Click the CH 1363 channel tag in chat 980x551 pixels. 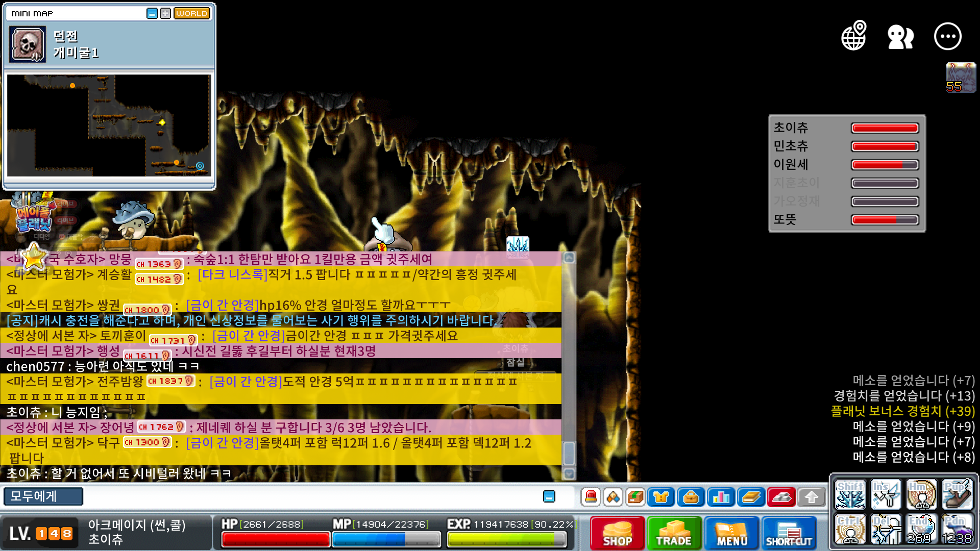[159, 264]
